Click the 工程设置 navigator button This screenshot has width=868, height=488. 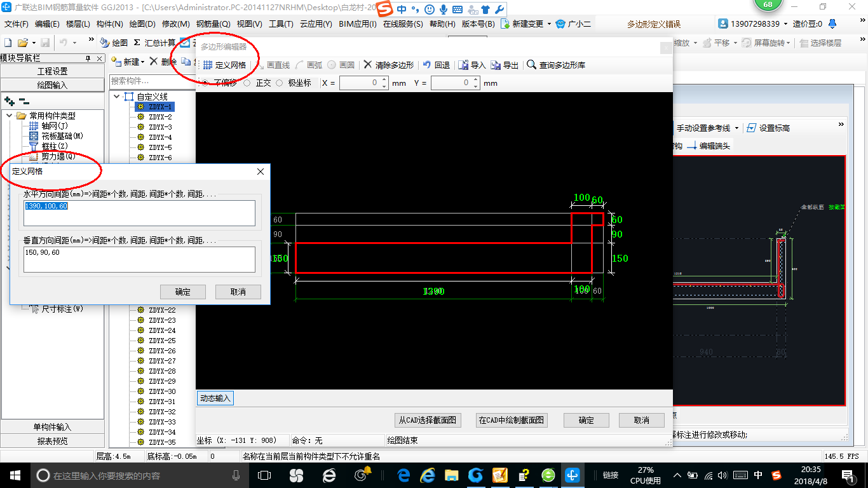point(52,71)
